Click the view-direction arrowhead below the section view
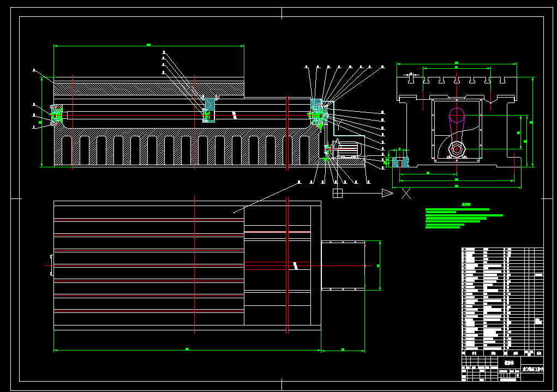The height and width of the screenshot is (392, 557). pos(387,193)
